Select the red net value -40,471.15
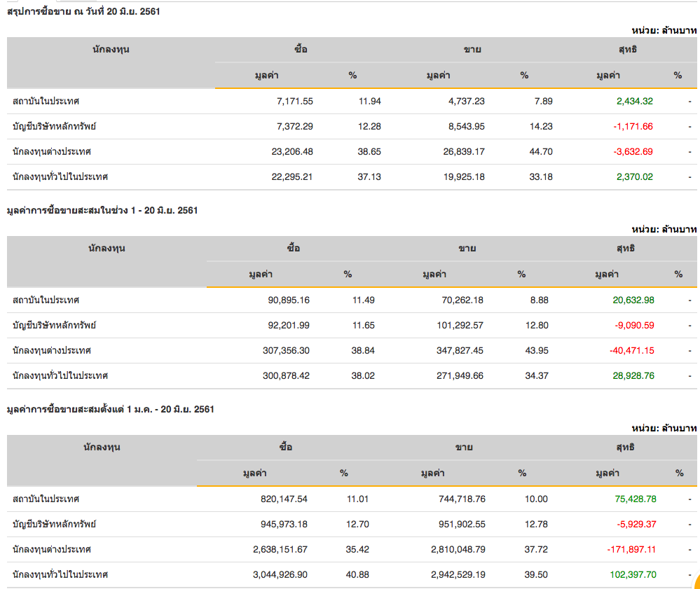The height and width of the screenshot is (589, 700). pos(631,350)
